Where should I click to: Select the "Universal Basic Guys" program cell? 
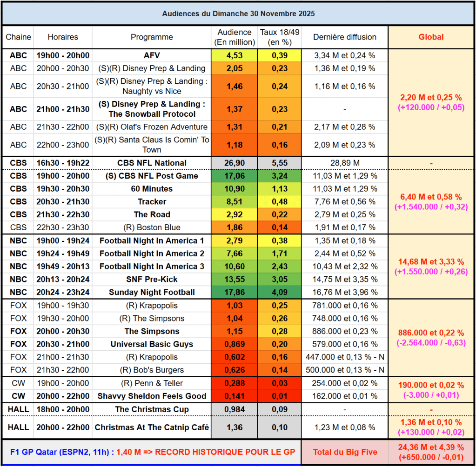(152, 344)
